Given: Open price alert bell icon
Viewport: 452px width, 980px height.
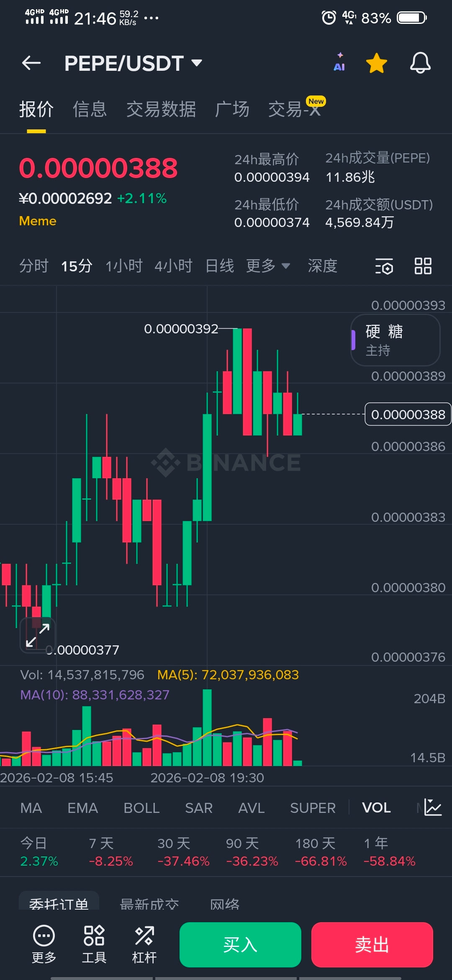Looking at the screenshot, I should coord(420,63).
